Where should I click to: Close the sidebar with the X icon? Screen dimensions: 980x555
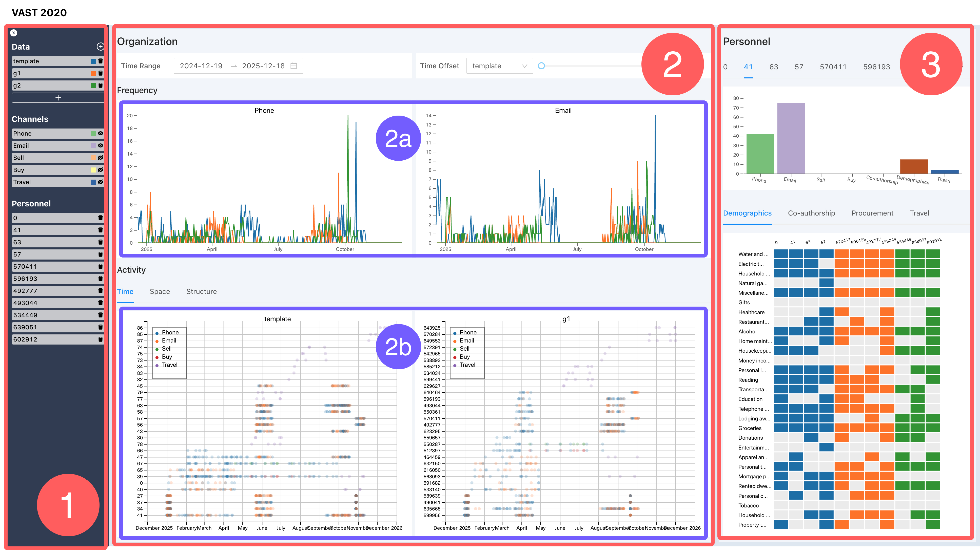click(x=14, y=33)
